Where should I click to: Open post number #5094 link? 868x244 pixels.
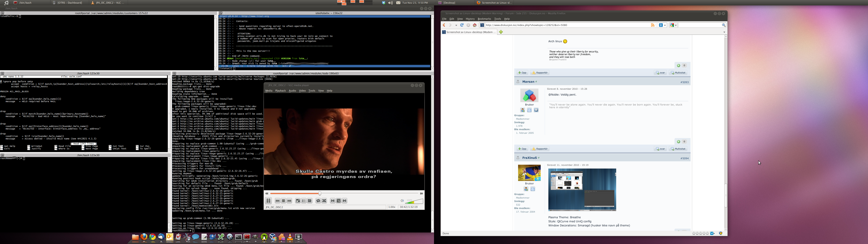pyautogui.click(x=684, y=158)
